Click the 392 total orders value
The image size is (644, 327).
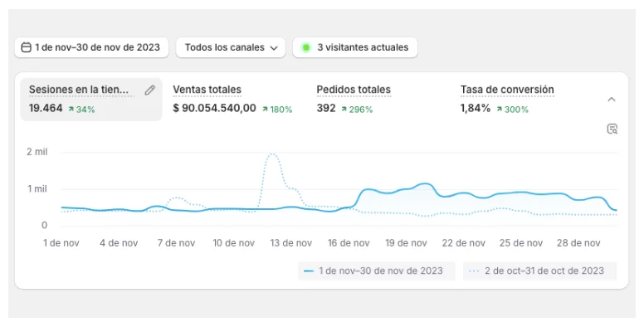click(326, 109)
